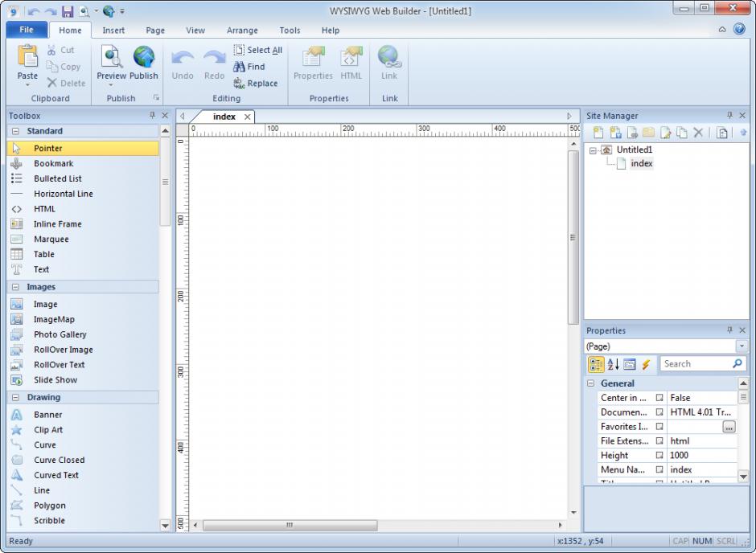Switch to the Arrange ribbon tab
The width and height of the screenshot is (756, 553).
(x=242, y=30)
